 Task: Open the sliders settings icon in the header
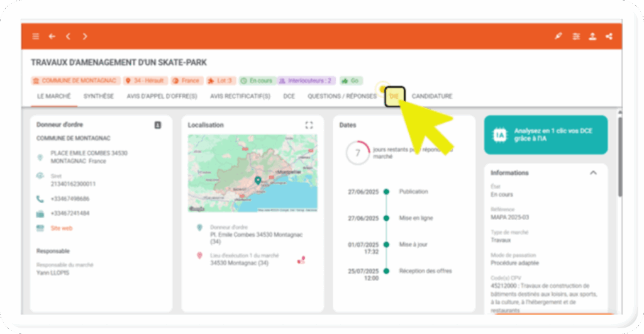point(576,36)
